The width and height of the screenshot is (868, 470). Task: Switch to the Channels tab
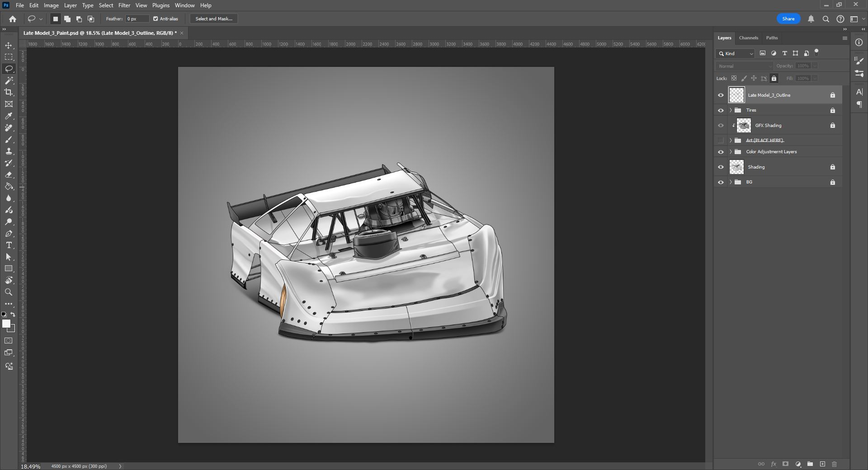pyautogui.click(x=748, y=38)
